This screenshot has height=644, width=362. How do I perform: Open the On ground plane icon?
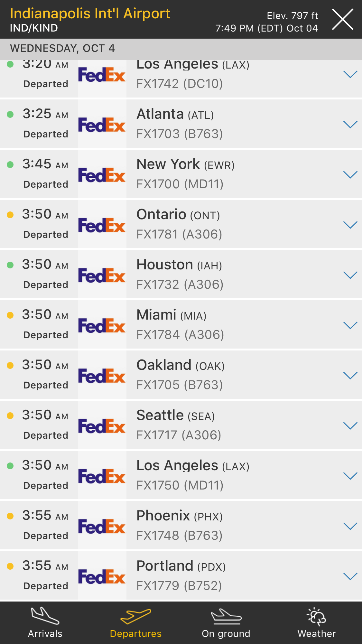[226, 616]
